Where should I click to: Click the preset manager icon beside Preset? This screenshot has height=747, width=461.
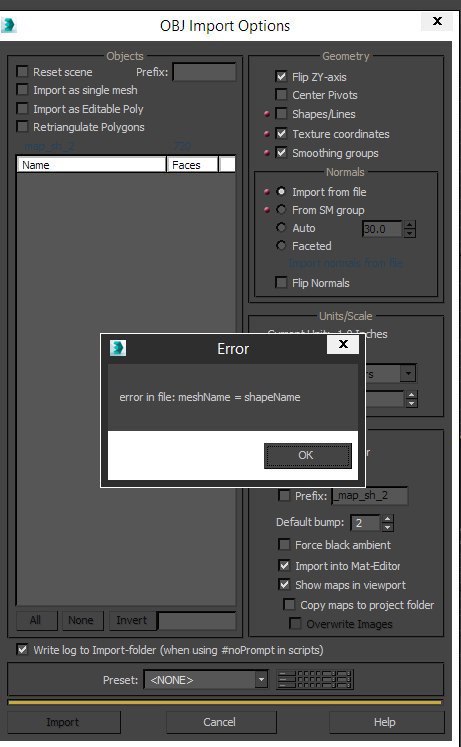tap(315, 679)
